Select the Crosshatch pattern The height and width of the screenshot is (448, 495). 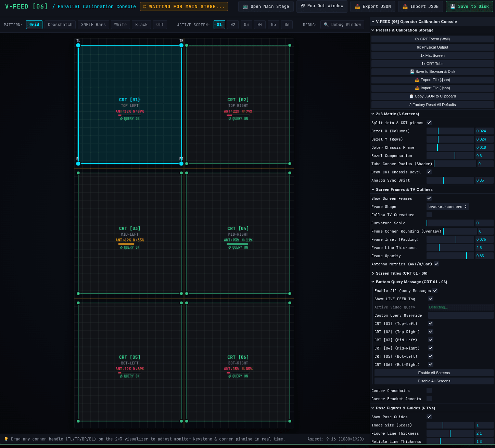[x=60, y=25]
